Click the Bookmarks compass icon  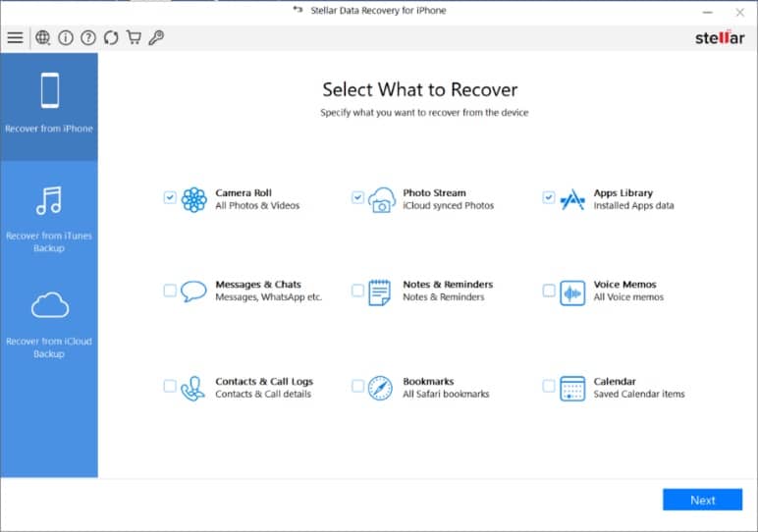380,388
